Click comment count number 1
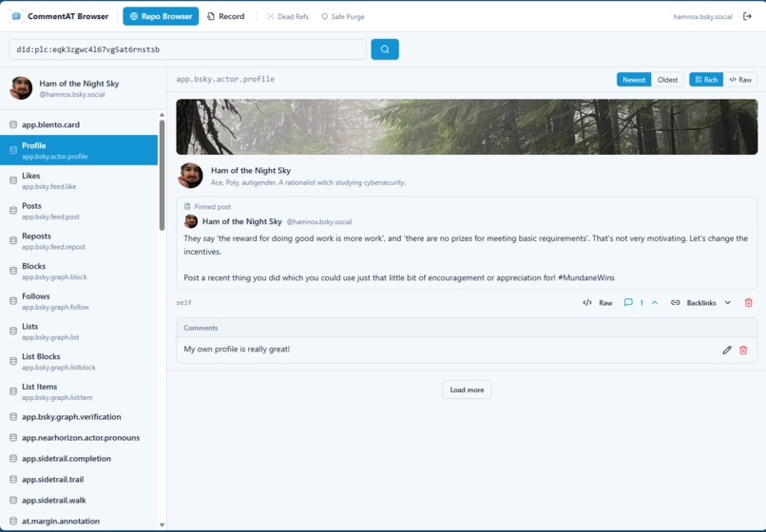Viewport: 766px width, 532px height. pos(642,303)
